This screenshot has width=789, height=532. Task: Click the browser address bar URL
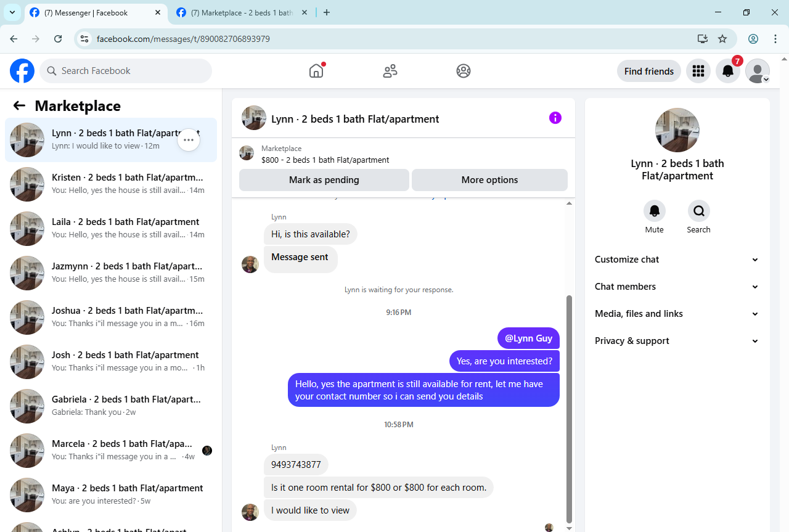point(183,39)
